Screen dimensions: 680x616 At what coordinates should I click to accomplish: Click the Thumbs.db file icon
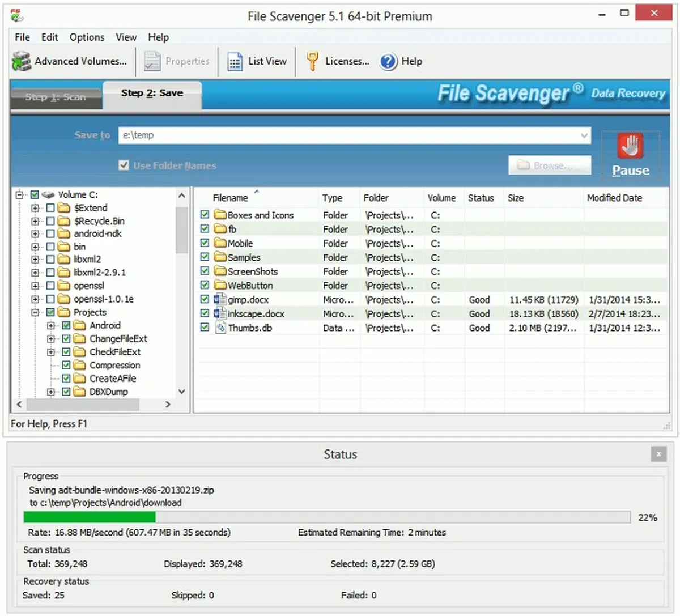point(220,328)
